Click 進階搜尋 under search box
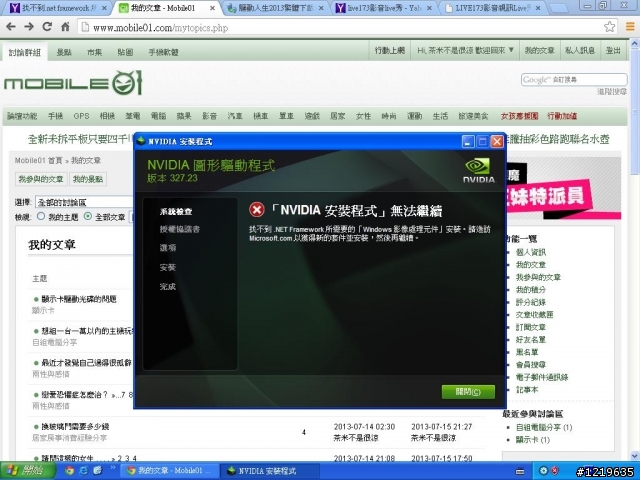 coord(612,91)
